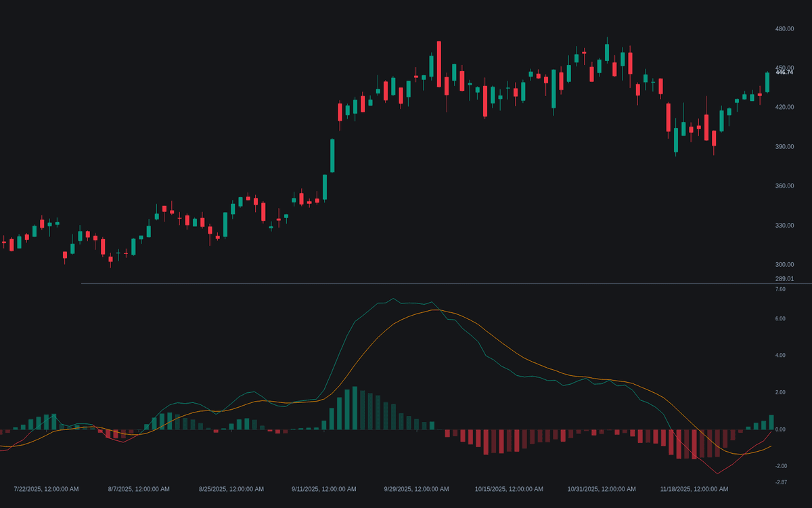Select the 8/7/2025 date label
Screen dimensions: 812x508
[139, 489]
